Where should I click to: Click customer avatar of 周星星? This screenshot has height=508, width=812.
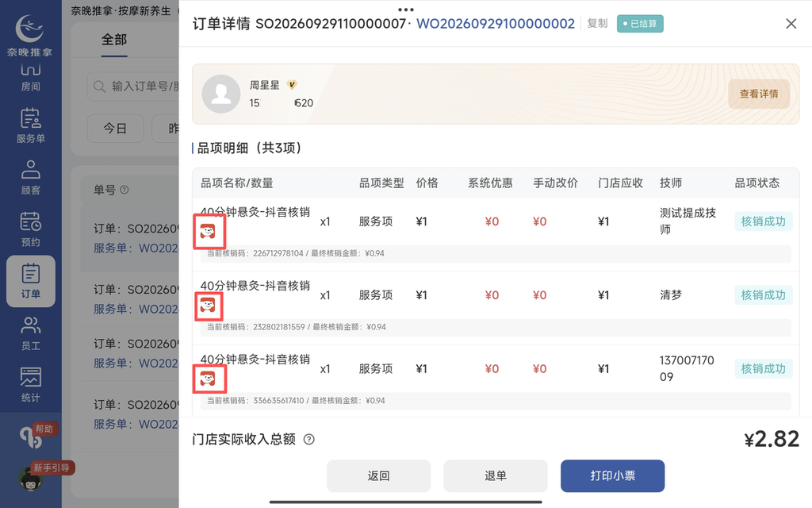point(221,94)
